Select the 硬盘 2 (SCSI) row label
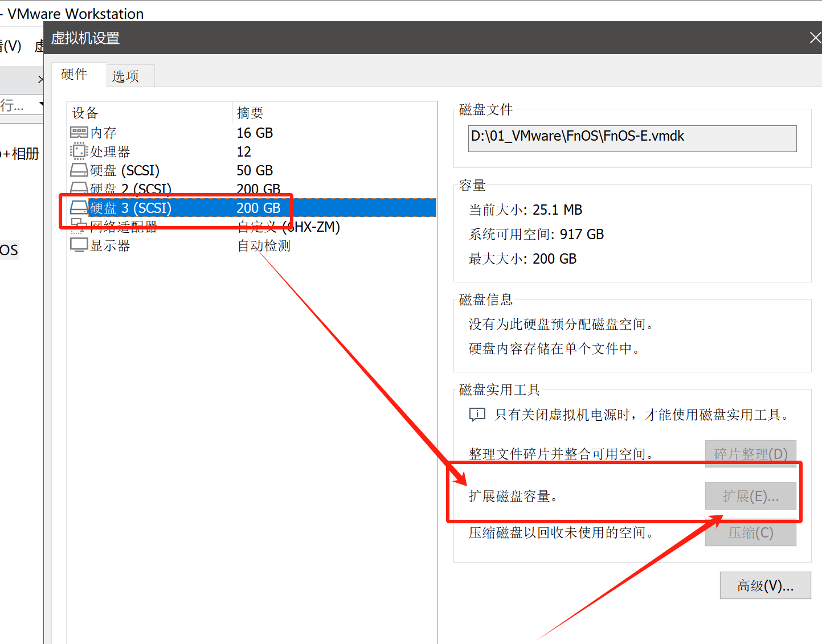The width and height of the screenshot is (822, 644). [x=130, y=188]
